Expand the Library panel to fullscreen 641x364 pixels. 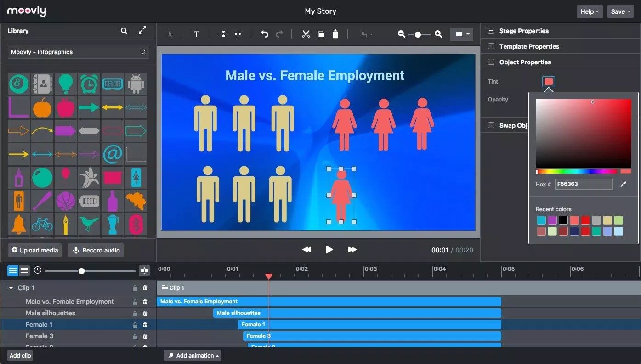coord(142,30)
